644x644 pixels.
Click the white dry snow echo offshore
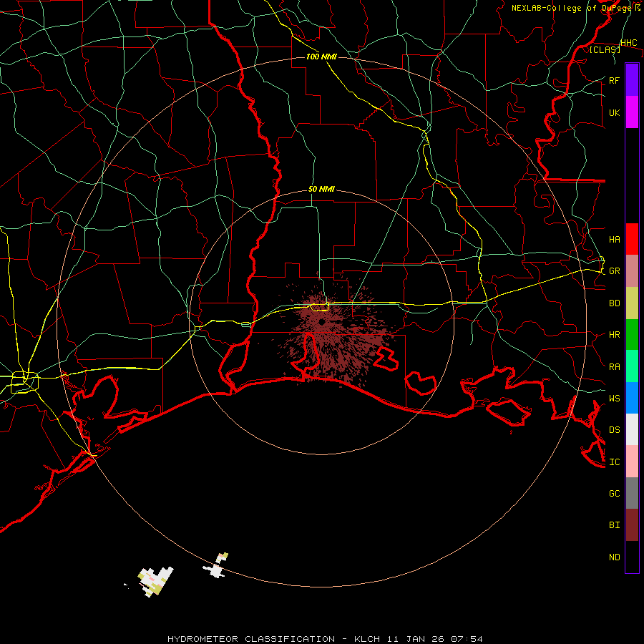[155, 581]
